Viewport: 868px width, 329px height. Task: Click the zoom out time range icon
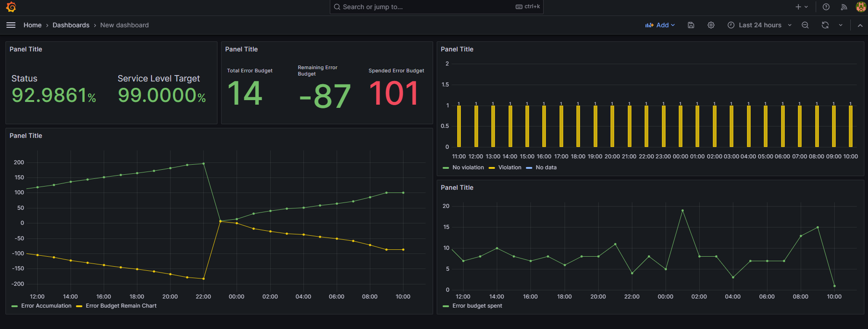click(x=805, y=25)
